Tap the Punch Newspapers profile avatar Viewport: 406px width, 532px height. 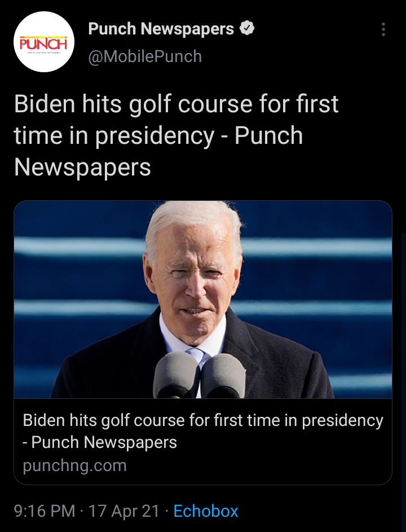(x=44, y=42)
